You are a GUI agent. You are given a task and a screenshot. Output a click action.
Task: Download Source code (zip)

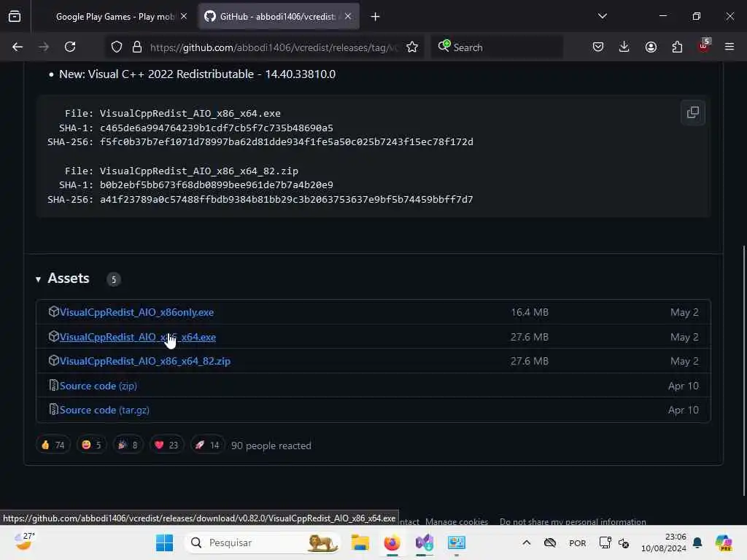pos(98,386)
